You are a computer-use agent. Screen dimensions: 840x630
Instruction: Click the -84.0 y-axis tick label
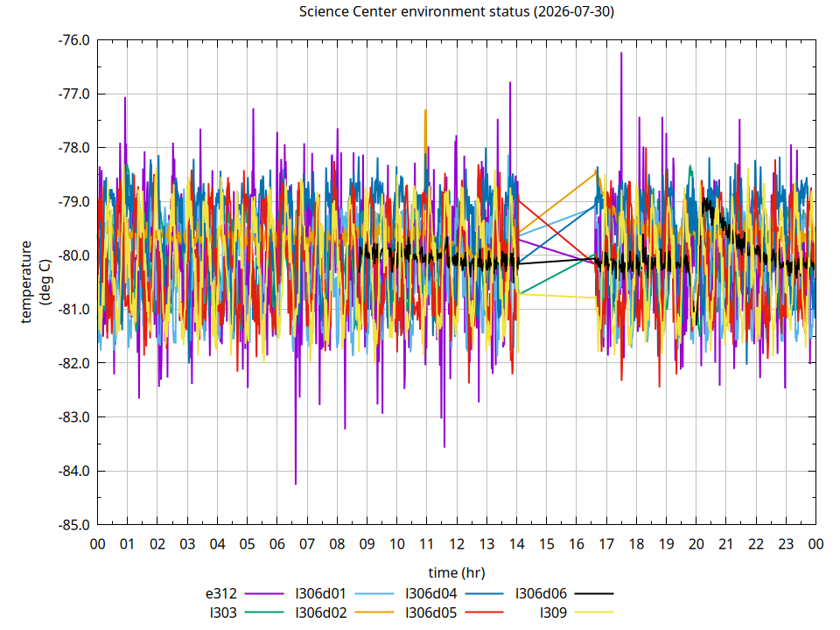(x=73, y=472)
